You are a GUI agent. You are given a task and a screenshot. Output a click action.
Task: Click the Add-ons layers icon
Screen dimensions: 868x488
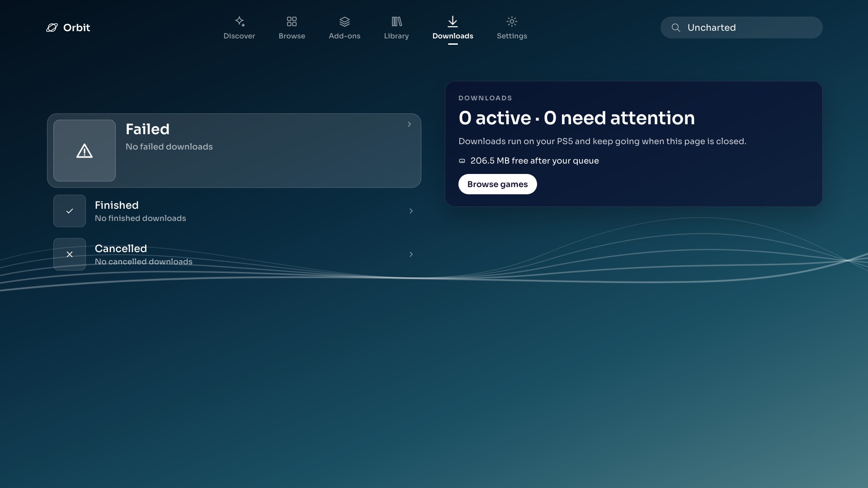[344, 21]
